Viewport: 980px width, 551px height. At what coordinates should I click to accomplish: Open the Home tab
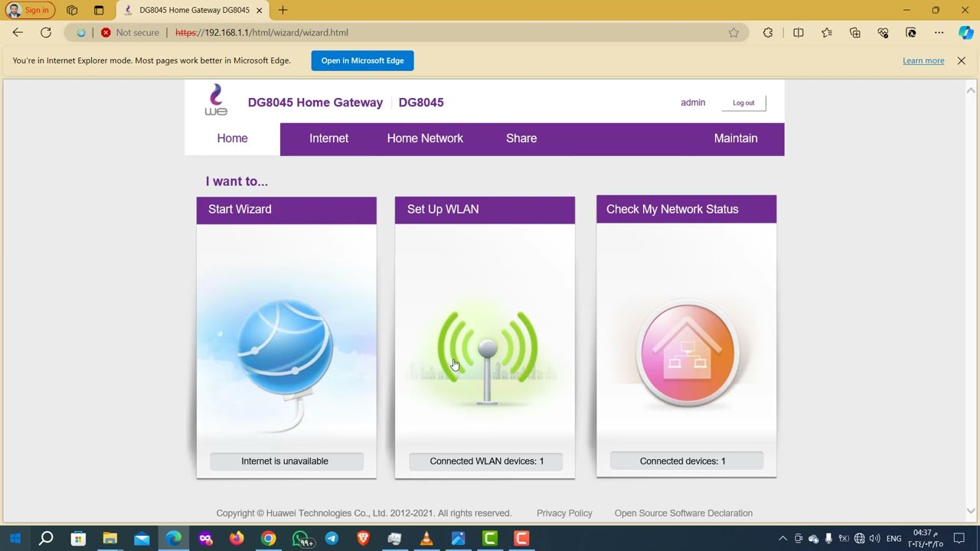pyautogui.click(x=232, y=139)
